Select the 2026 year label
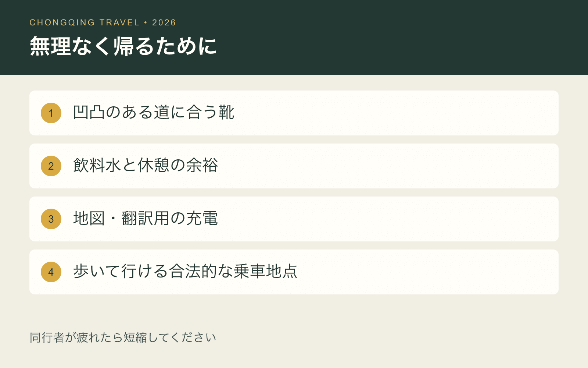Viewport: 588px width, 368px height. point(164,22)
